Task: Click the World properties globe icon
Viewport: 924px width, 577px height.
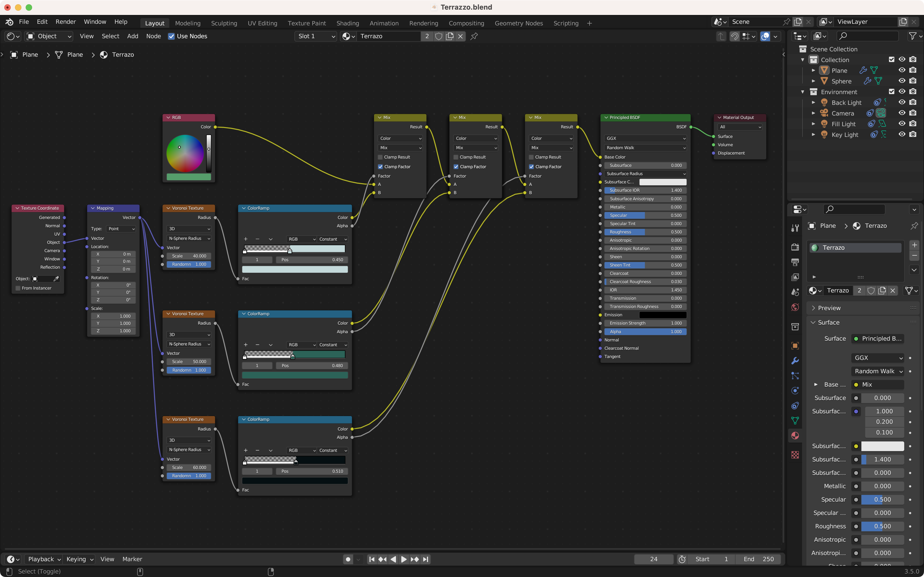Action: (795, 307)
